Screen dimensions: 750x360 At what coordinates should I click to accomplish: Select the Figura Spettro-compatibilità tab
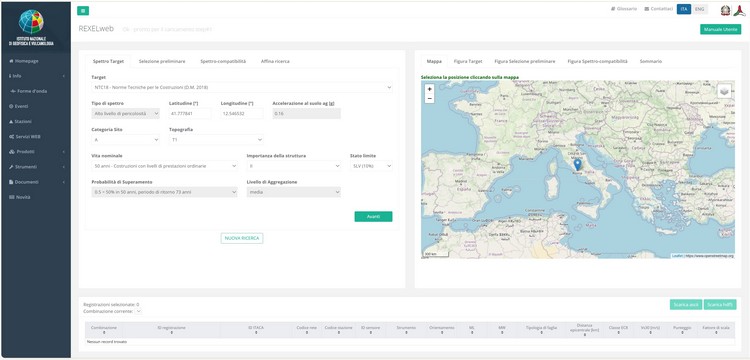coord(597,62)
